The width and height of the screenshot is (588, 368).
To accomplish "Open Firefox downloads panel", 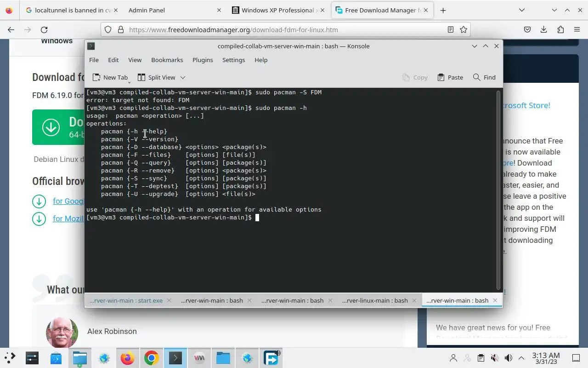I will (x=544, y=29).
